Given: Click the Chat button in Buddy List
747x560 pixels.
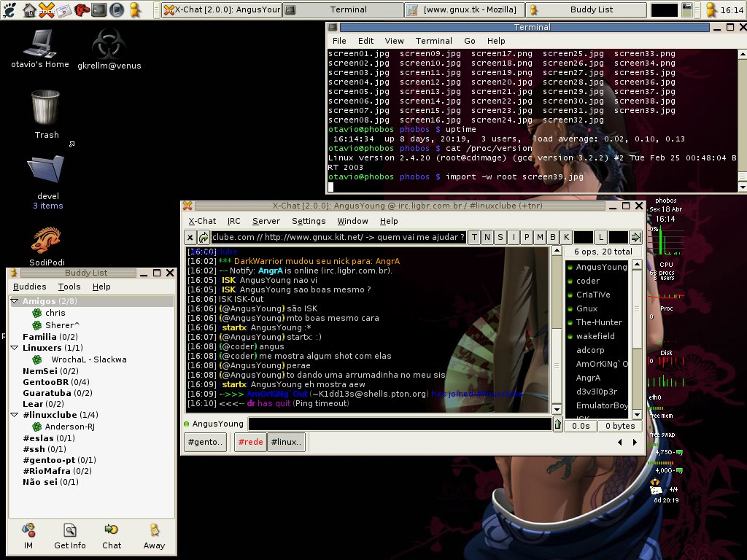Looking at the screenshot, I should coord(112,537).
